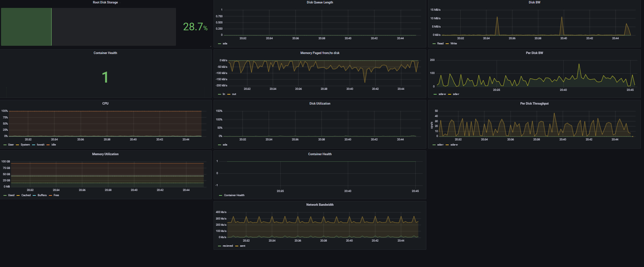The width and height of the screenshot is (644, 267).
Task: Click the color marker beside Free legend entry
Action: click(x=51, y=195)
